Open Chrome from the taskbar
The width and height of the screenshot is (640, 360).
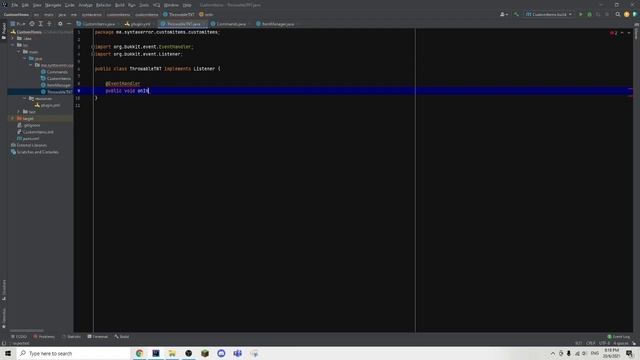140,353
